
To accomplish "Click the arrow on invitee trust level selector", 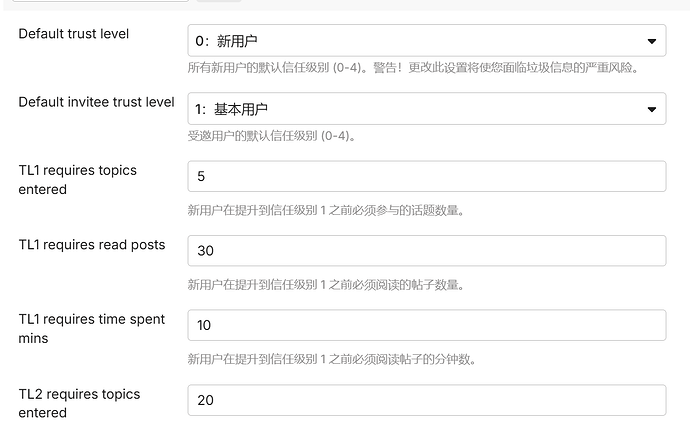I will pyautogui.click(x=652, y=108).
